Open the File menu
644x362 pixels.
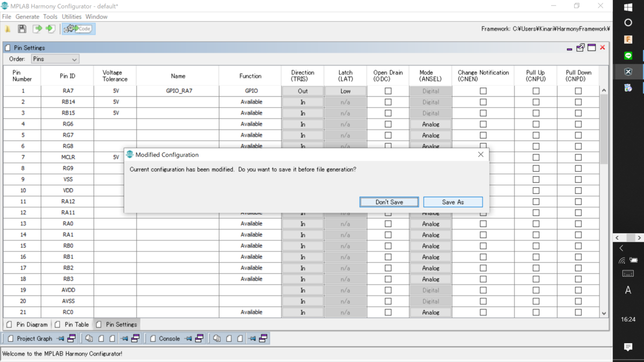tap(6, 17)
